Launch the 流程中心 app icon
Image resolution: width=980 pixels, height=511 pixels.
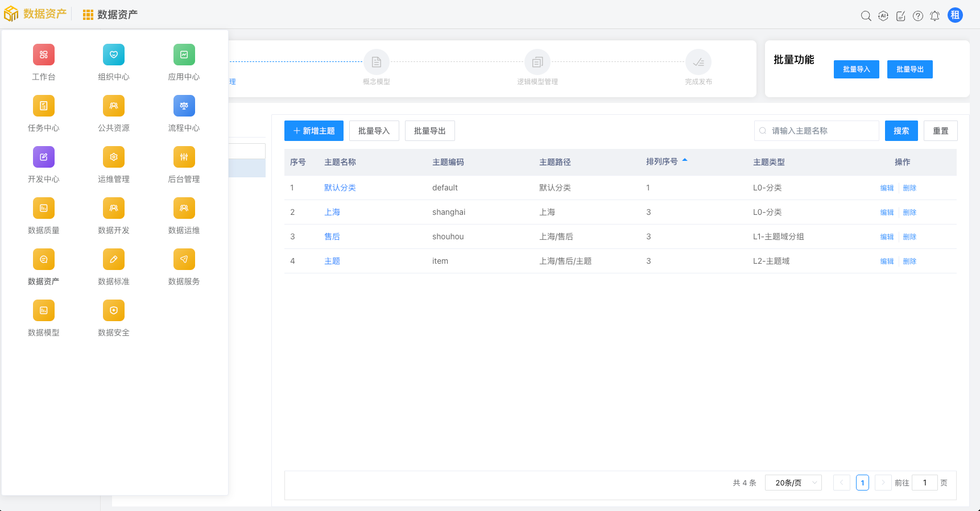(184, 106)
